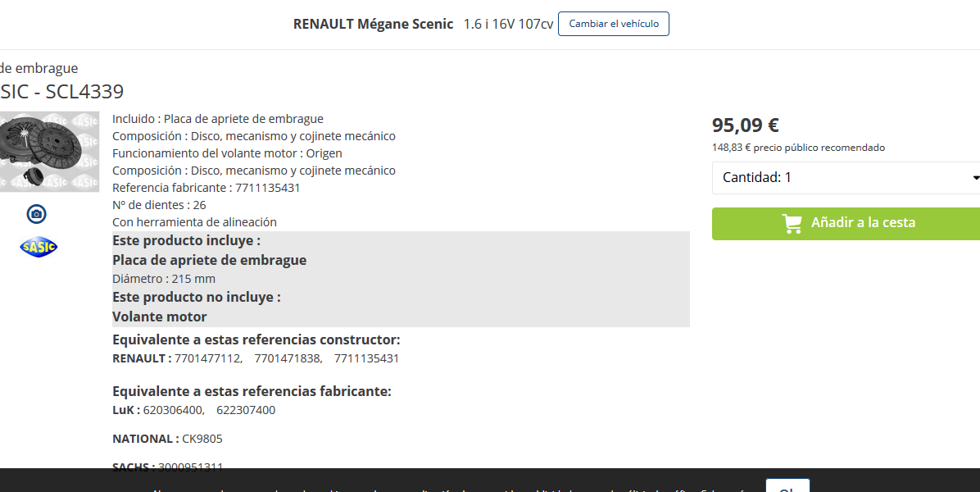The width and height of the screenshot is (980, 492).
Task: Click the Diámetro : 215 mm text
Action: click(164, 279)
